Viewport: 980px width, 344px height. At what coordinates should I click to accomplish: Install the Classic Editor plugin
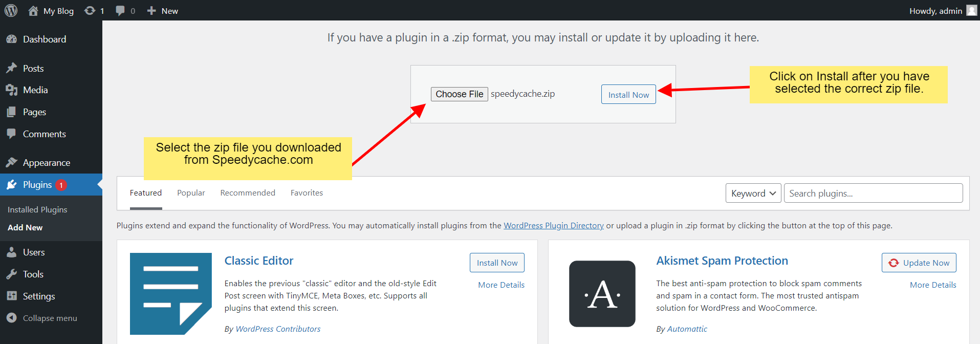(497, 263)
